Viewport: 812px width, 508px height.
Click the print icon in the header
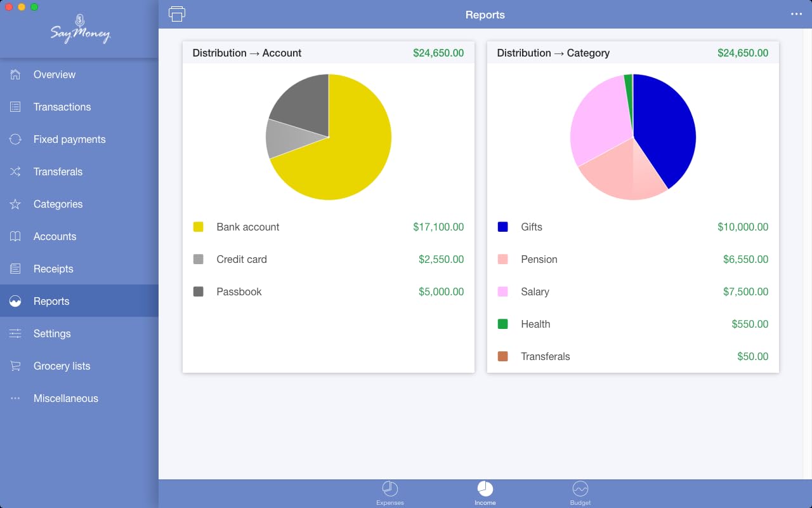tap(177, 13)
